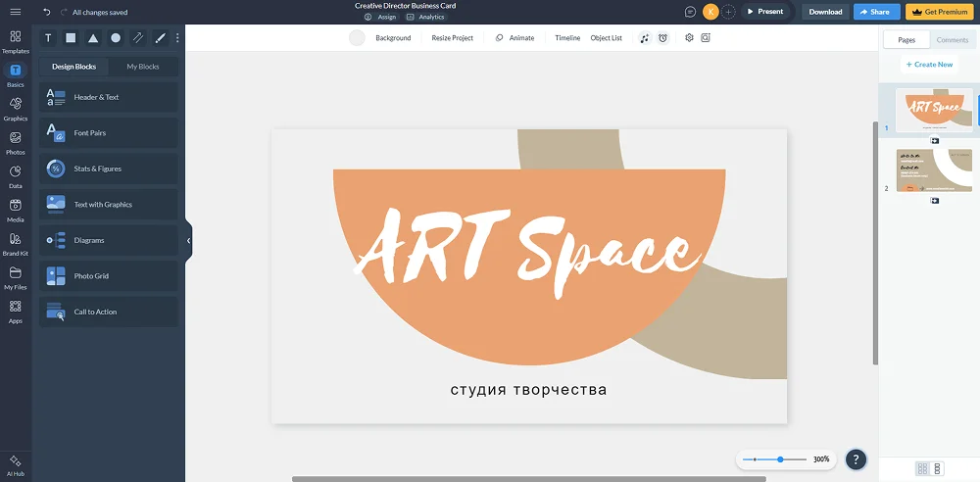The width and height of the screenshot is (980, 482).
Task: Expand the Stats & Figures blocks
Action: [x=109, y=169]
